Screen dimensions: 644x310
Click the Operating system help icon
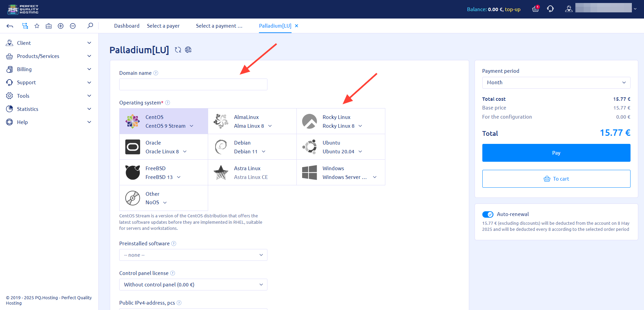(x=167, y=103)
